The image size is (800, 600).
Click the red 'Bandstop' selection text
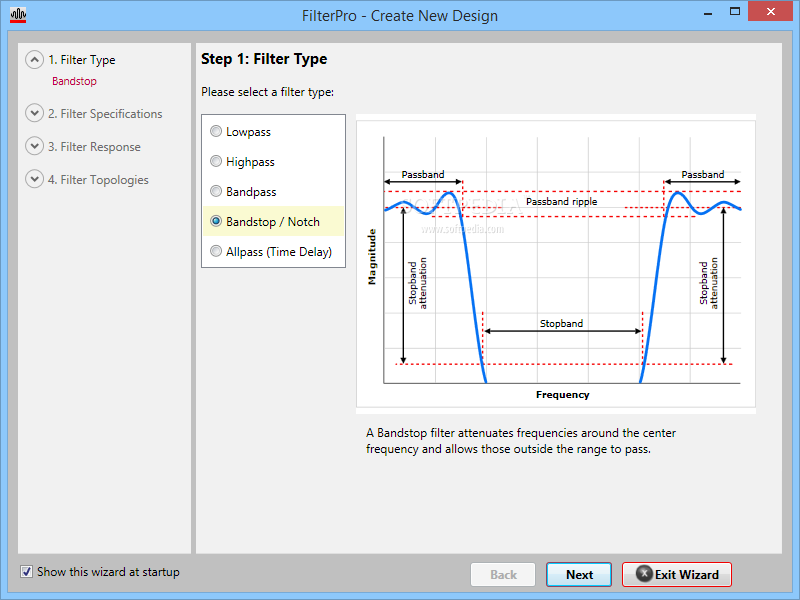pos(74,81)
